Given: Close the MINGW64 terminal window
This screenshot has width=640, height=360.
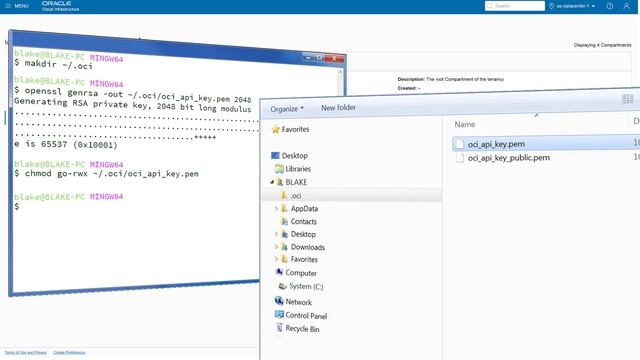Looking at the screenshot, I should pyautogui.click(x=335, y=58).
